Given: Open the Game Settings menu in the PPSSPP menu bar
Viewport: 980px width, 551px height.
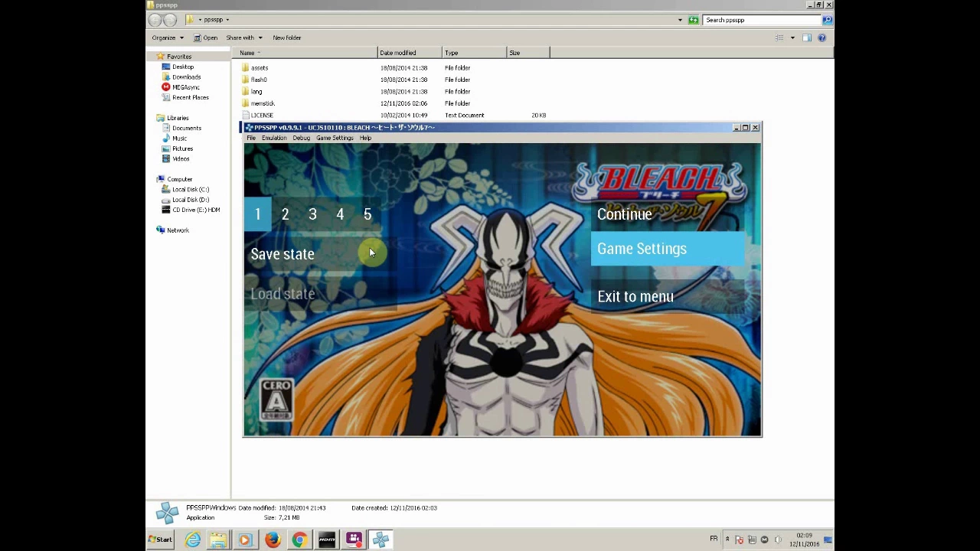Looking at the screenshot, I should pyautogui.click(x=335, y=138).
